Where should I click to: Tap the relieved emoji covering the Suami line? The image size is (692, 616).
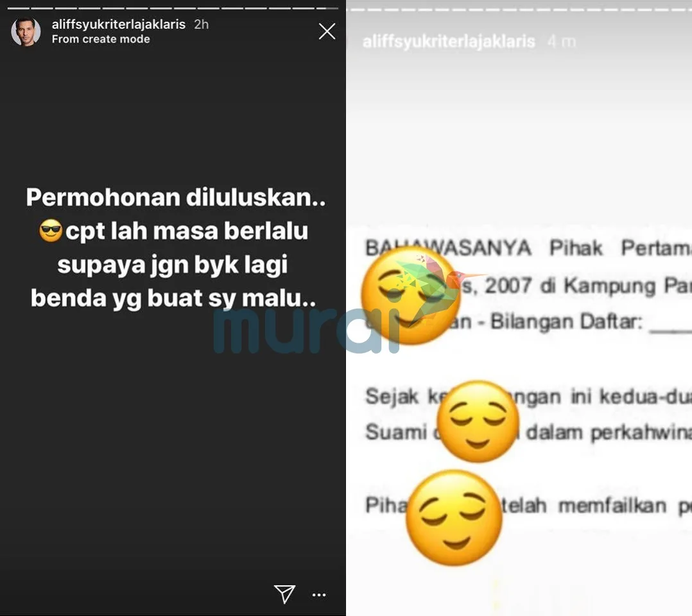pos(478,422)
